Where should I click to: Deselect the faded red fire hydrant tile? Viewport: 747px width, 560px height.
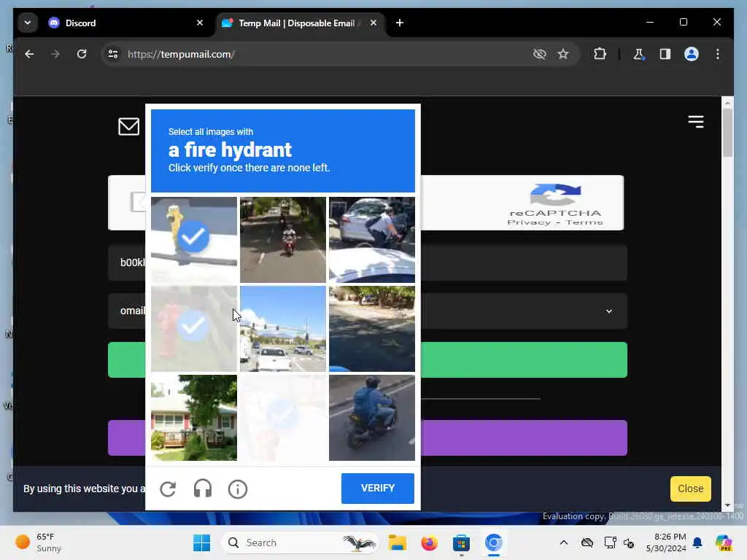point(194,329)
